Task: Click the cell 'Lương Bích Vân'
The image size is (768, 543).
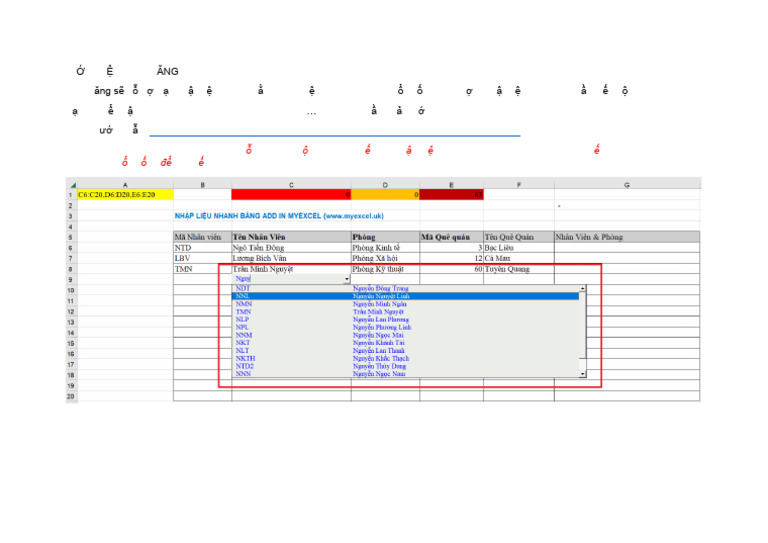Action: point(291,259)
